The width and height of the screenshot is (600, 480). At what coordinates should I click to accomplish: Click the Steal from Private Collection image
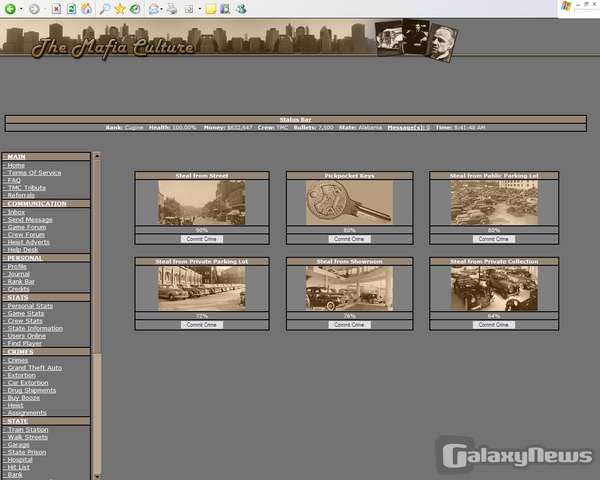point(494,289)
